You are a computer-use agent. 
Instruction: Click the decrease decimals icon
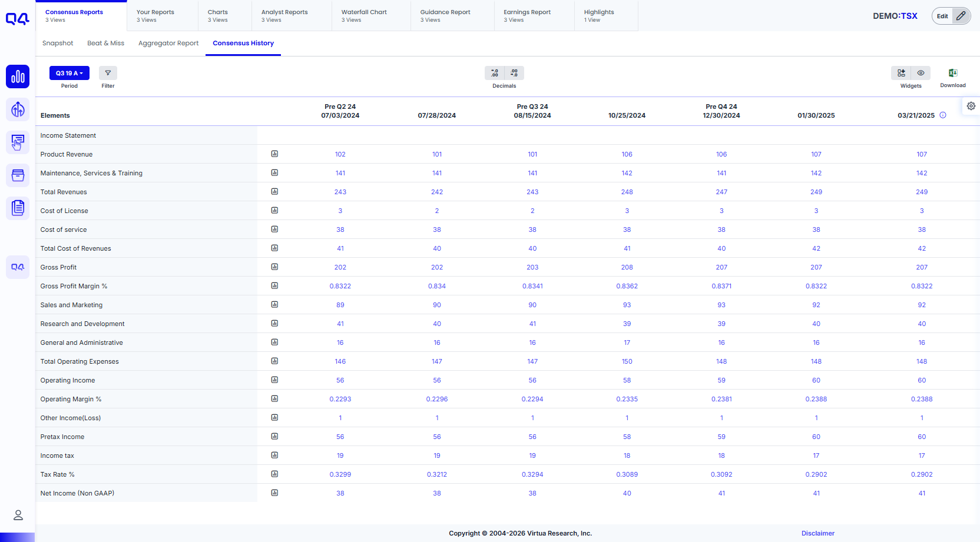pos(514,73)
